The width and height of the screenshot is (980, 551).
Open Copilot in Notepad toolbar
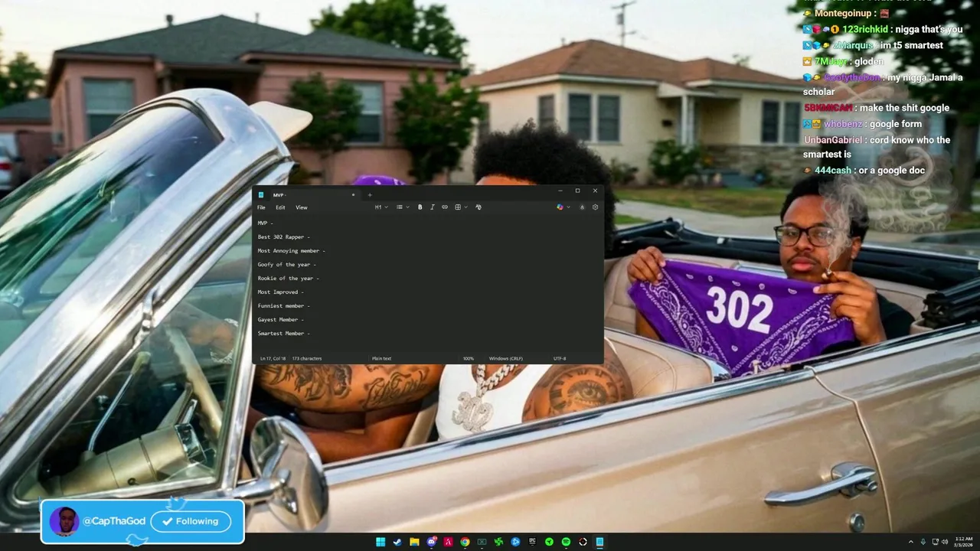tap(560, 207)
